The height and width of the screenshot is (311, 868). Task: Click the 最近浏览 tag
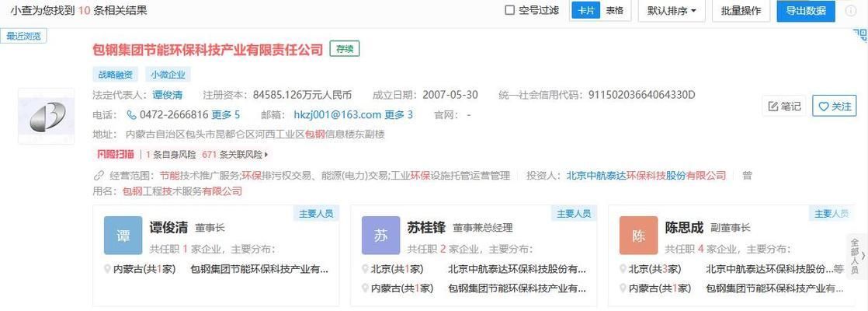tap(24, 37)
